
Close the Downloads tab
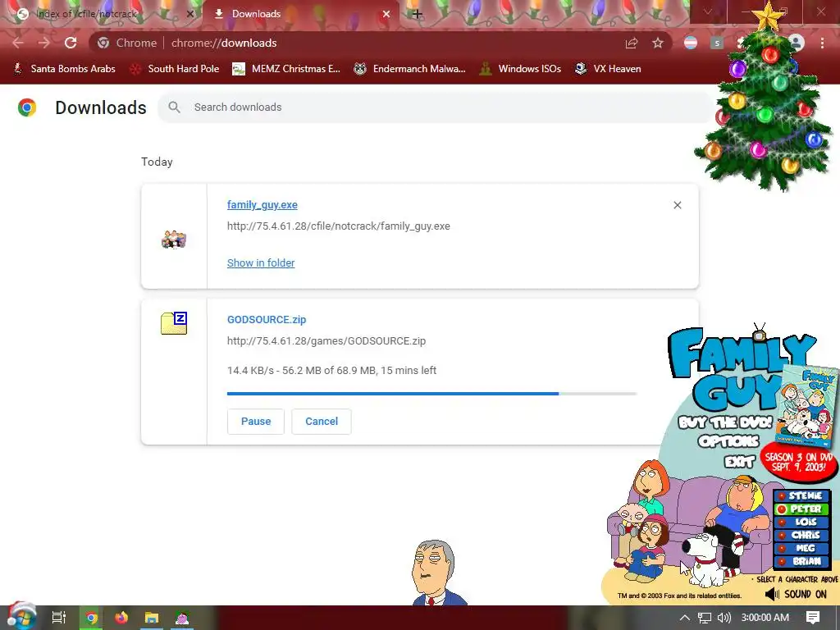pyautogui.click(x=386, y=14)
